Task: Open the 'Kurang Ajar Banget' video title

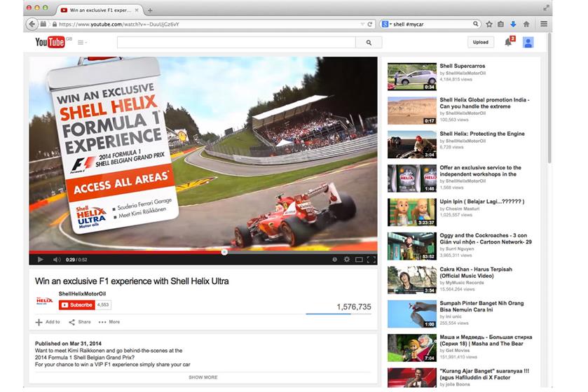Action: (x=484, y=374)
